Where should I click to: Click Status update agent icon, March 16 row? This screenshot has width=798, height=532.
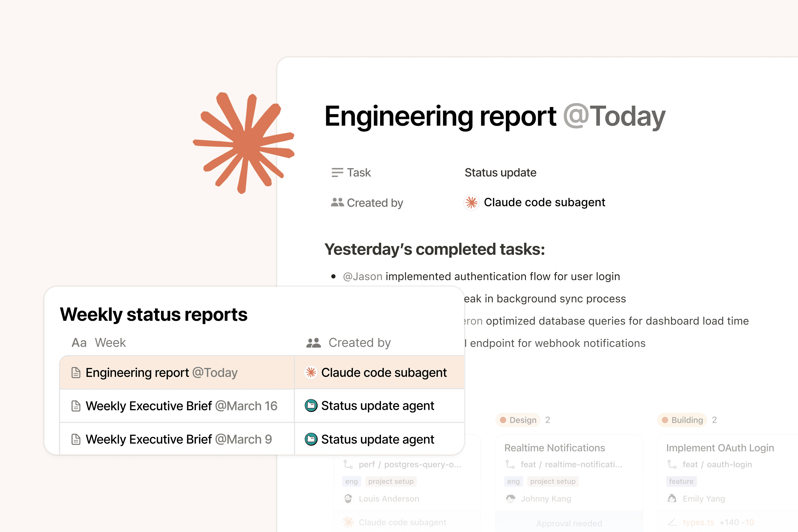click(x=311, y=405)
